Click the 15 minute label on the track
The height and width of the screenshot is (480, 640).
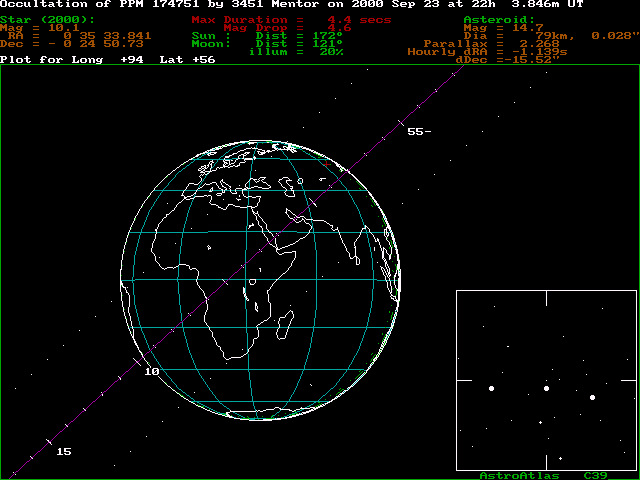(64, 452)
